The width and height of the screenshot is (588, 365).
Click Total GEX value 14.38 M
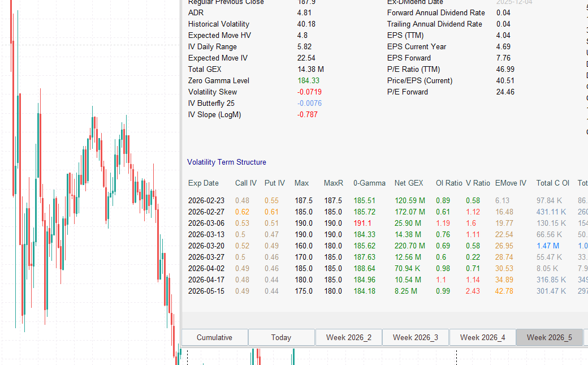click(310, 69)
